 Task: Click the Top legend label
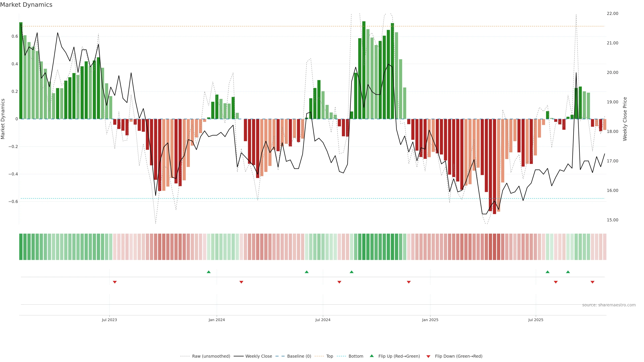tap(330, 356)
